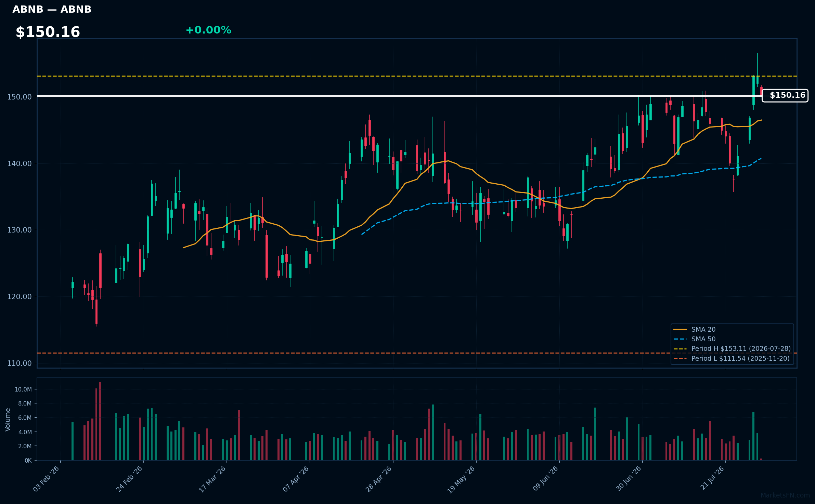
Task: Click the 07 Apr '26 date label
Action: [x=296, y=479]
